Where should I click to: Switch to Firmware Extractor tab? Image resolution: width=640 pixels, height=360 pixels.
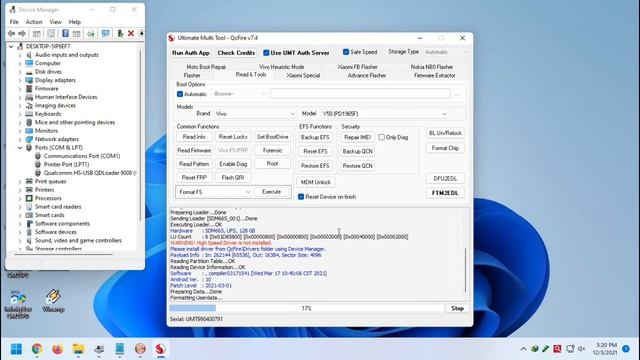435,76
